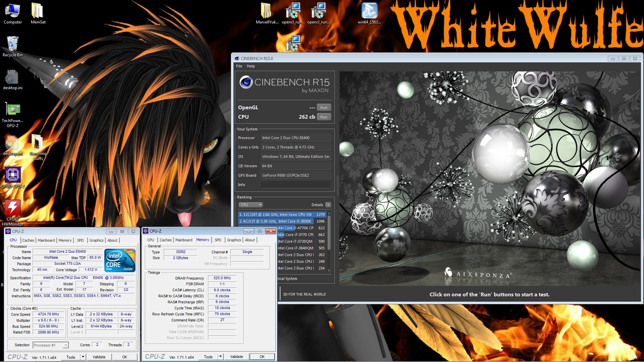Click the AIXSPONZA rendered scene preview
Screen dimensions: 644x362
(x=489, y=178)
